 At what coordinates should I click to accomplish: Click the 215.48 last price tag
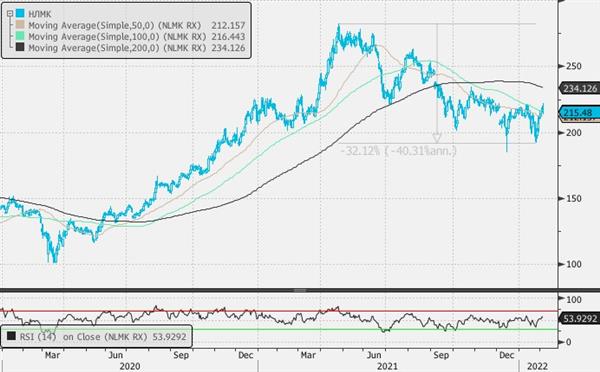(579, 113)
